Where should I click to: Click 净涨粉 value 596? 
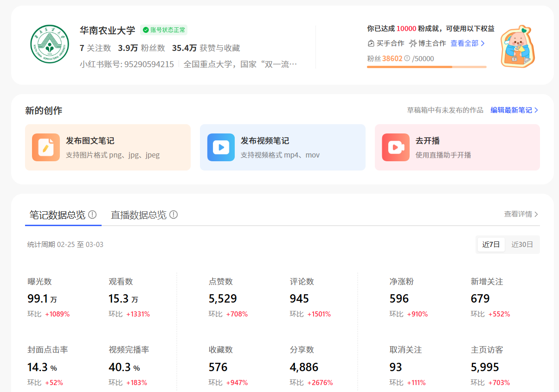[399, 299]
